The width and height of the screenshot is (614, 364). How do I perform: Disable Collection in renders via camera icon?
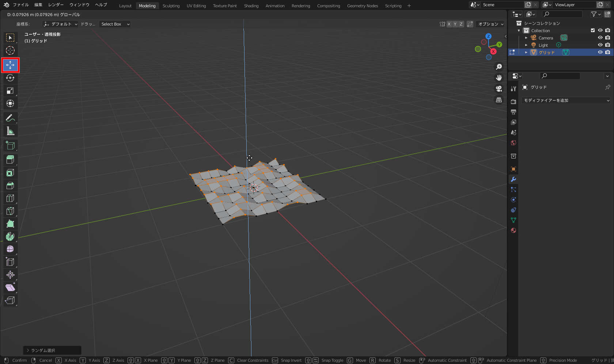pos(607,30)
